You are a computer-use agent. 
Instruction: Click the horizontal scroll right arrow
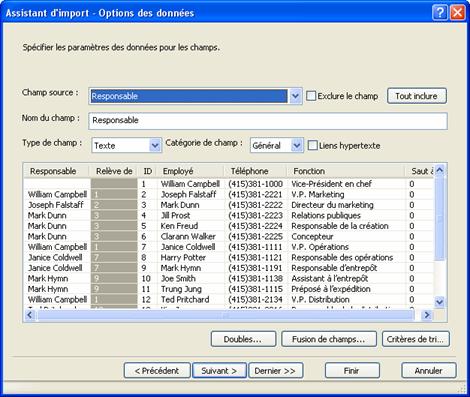[x=427, y=315]
